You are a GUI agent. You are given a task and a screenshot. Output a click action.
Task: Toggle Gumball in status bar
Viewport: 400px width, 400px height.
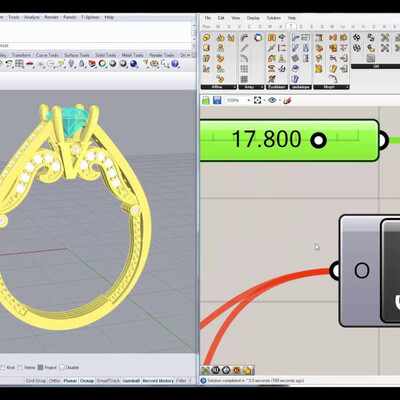pos(131,381)
